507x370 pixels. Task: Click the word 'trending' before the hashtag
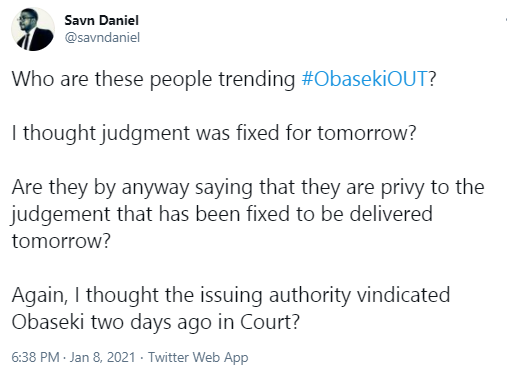pyautogui.click(x=257, y=80)
